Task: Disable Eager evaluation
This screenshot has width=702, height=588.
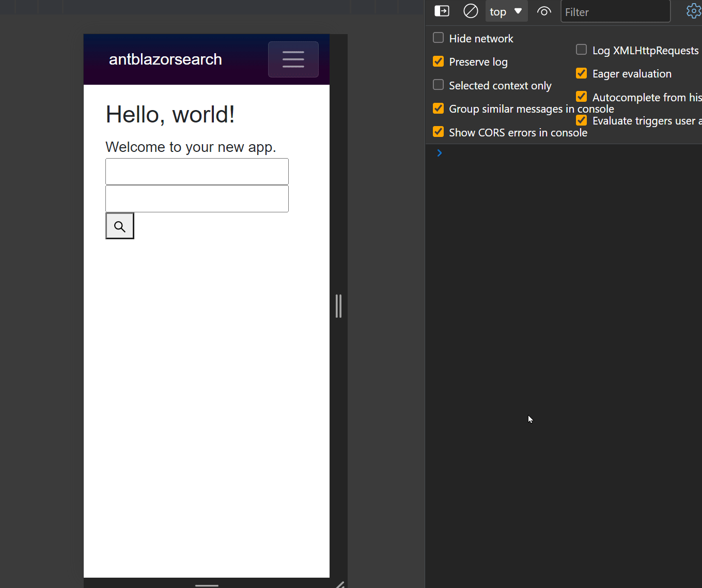Action: point(581,73)
